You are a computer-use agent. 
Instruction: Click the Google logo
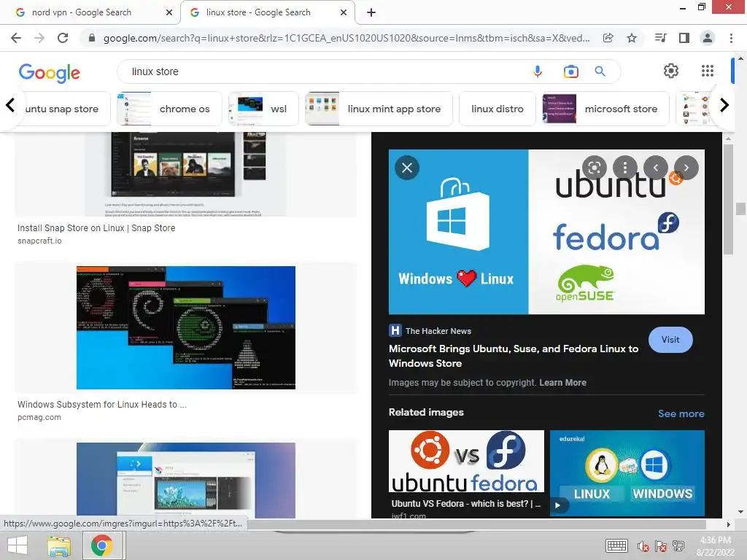coord(50,72)
